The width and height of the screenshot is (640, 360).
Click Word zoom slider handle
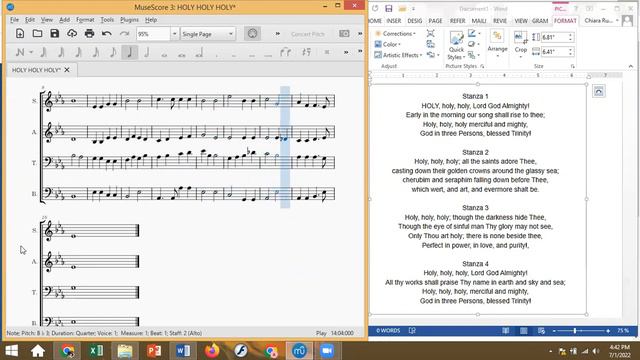(x=575, y=331)
